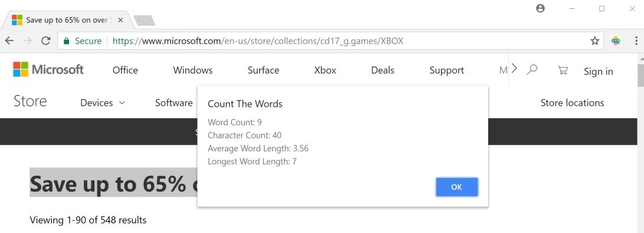The width and height of the screenshot is (644, 233).
Task: Click the Chrome profile avatar icon
Action: tap(541, 8)
